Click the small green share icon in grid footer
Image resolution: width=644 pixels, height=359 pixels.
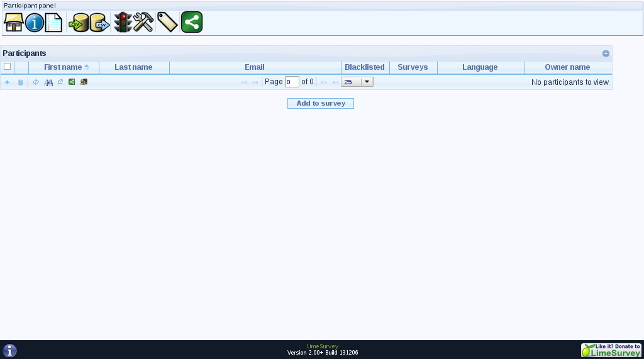72,82
